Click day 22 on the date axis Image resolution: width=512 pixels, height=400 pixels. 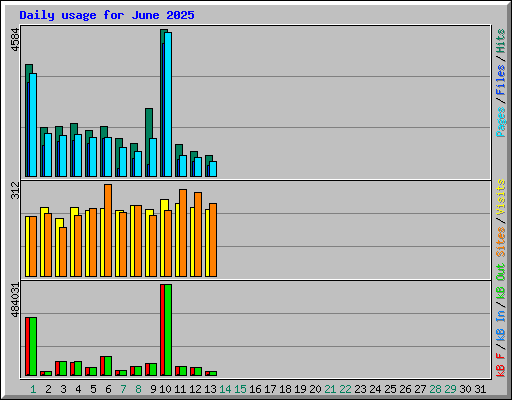[345, 389]
